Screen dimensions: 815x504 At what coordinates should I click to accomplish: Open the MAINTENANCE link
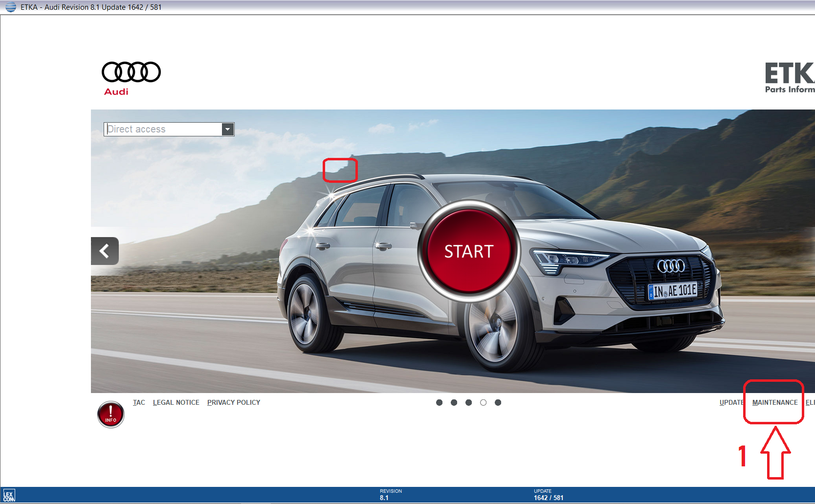(x=775, y=402)
